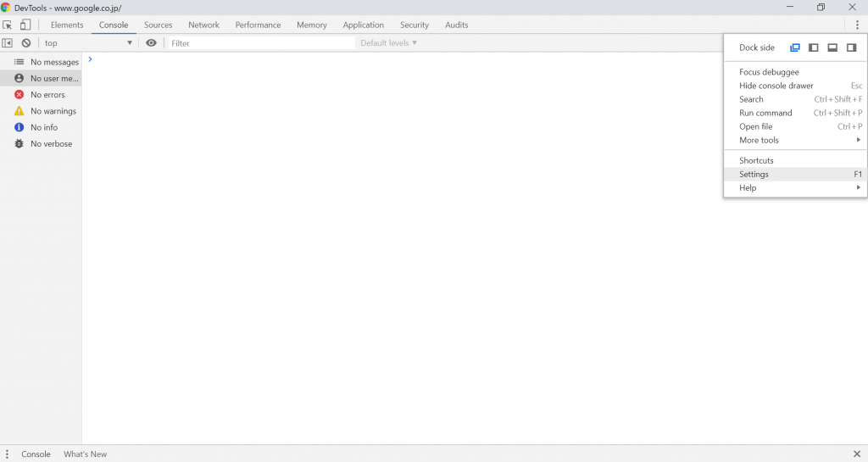868x462 pixels.
Task: Open the Audits tab
Action: click(457, 25)
